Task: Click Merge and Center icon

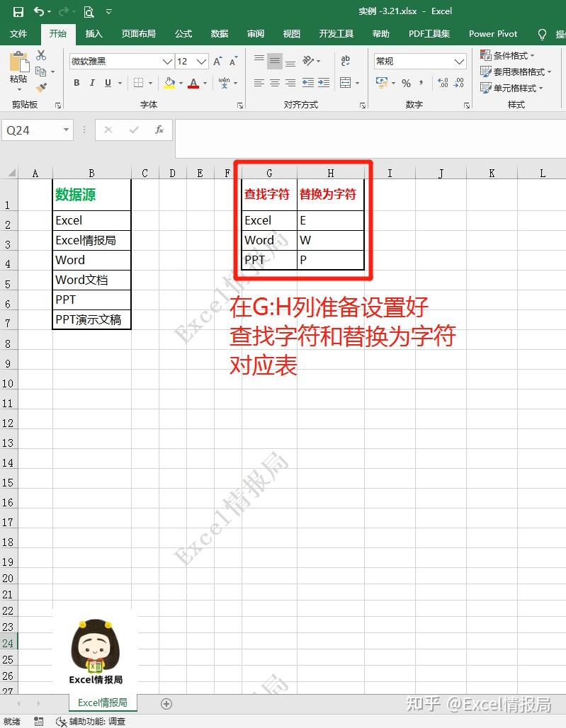Action: (346, 83)
